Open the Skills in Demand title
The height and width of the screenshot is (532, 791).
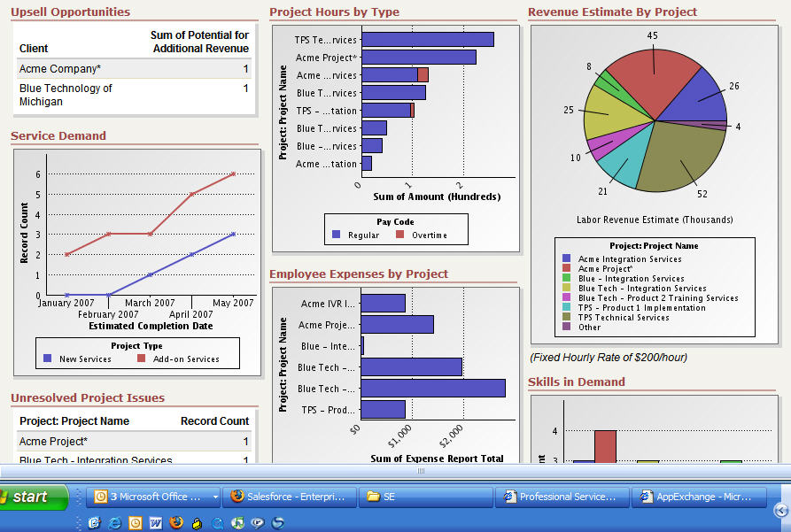[577, 382]
